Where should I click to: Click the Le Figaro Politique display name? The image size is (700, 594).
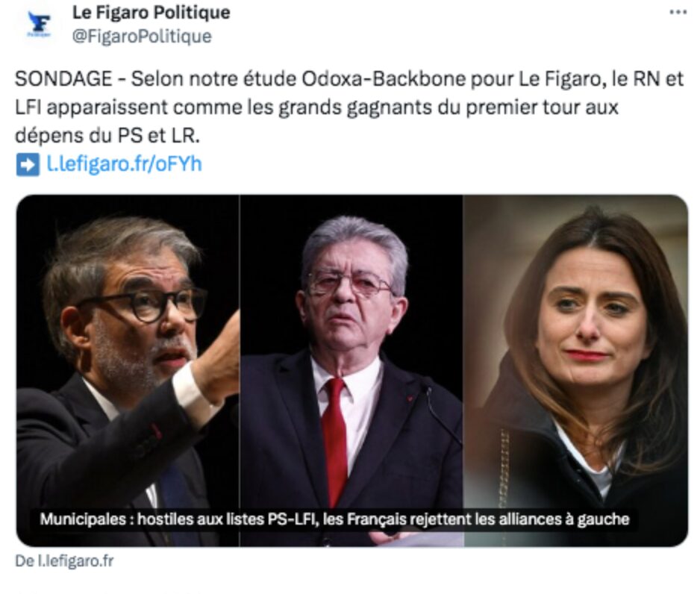coord(151,13)
